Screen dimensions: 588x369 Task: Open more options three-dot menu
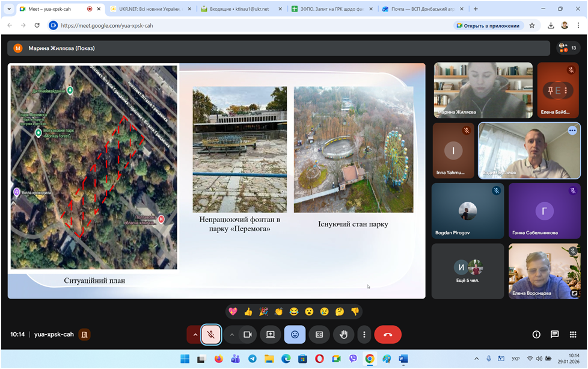[x=364, y=335]
